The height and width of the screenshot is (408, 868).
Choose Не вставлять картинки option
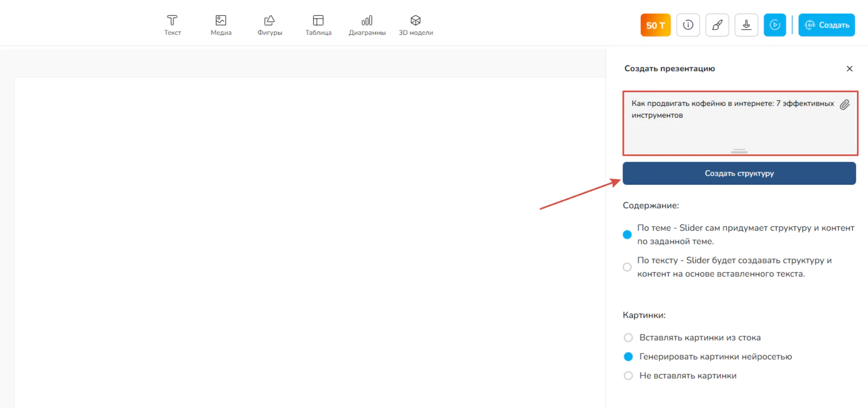tap(628, 376)
